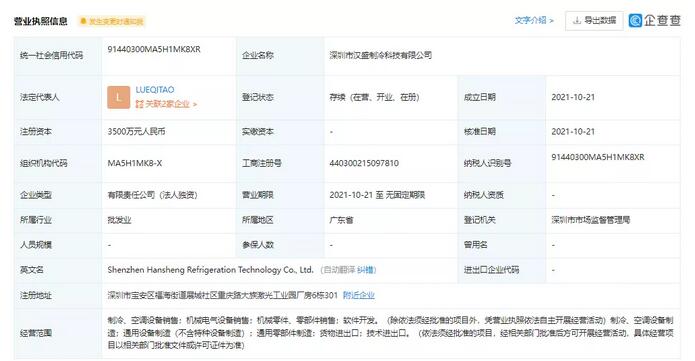This screenshot has width=695, height=361.
Task: Click the 法定代表人 label cell
Action: click(x=58, y=97)
